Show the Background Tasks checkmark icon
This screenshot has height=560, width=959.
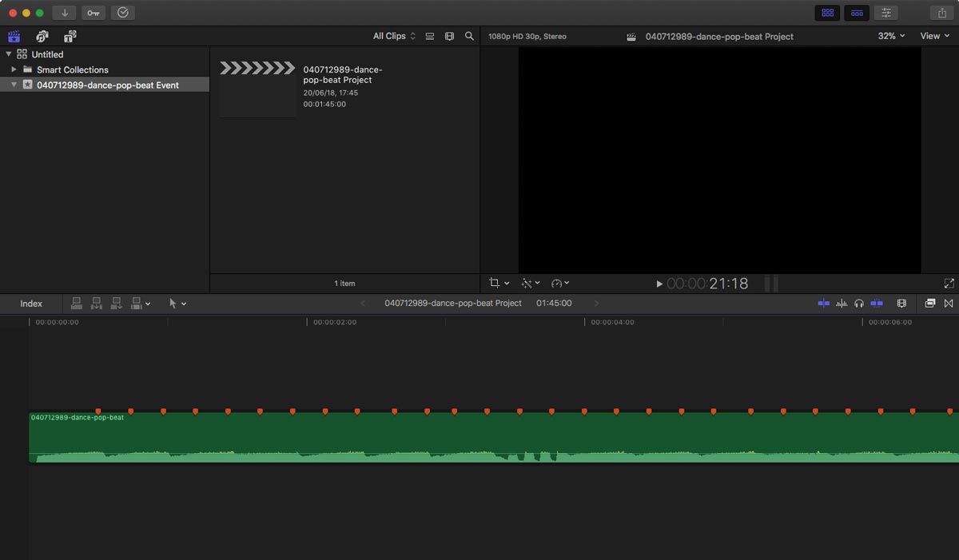point(122,13)
